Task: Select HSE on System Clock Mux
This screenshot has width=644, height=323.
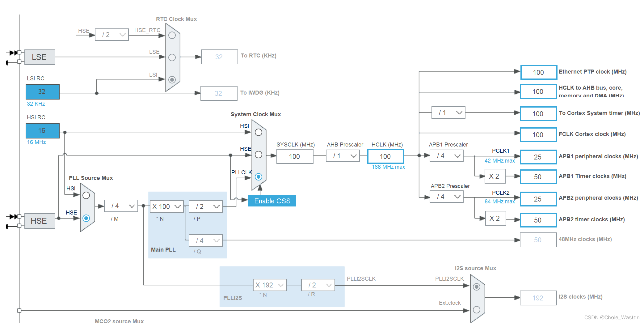Action: click(x=259, y=155)
